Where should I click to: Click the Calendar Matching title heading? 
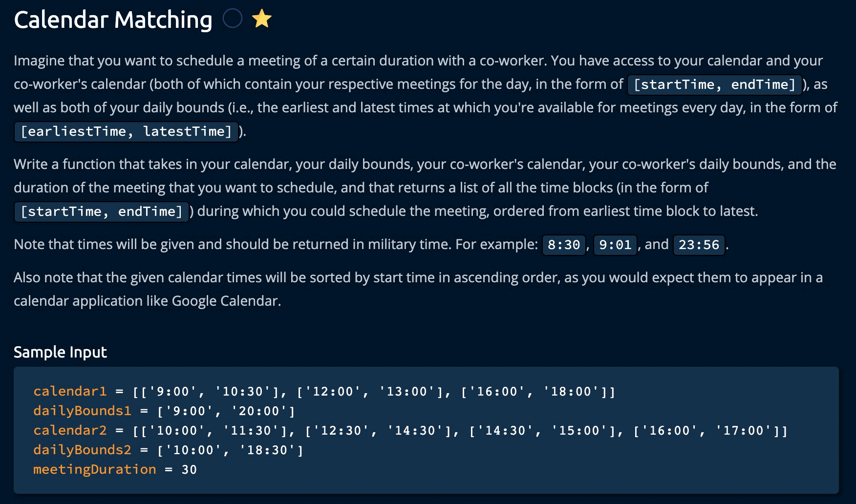(x=113, y=20)
